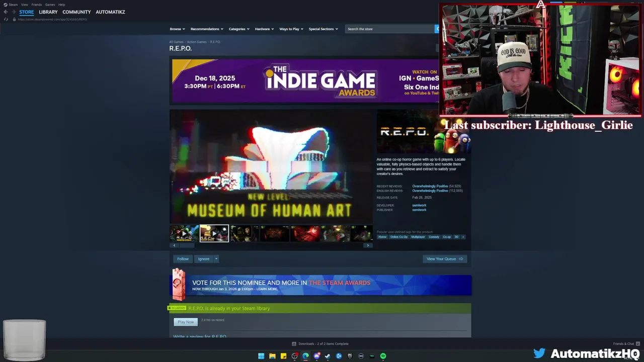The width and height of the screenshot is (644, 362).
Task: Open Sticky Notes from the taskbar
Action: click(283, 356)
